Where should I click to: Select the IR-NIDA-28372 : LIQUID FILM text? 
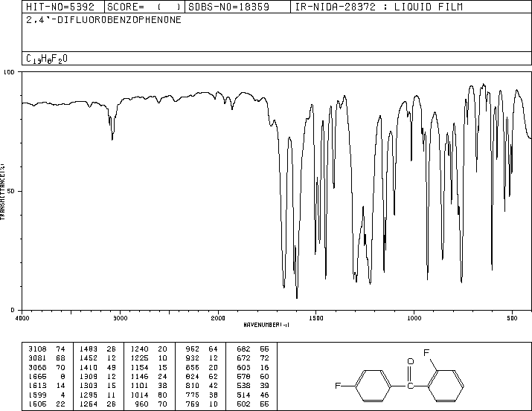point(379,7)
